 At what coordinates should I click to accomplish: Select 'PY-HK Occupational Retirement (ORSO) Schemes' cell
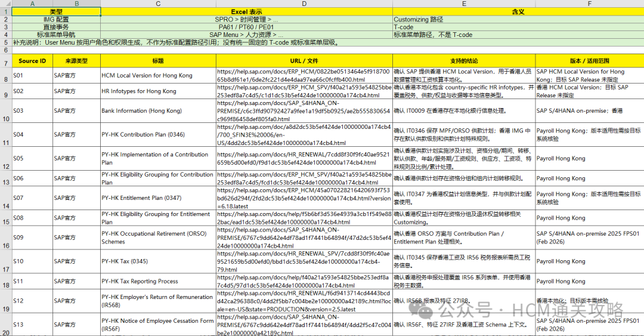pyautogui.click(x=158, y=238)
